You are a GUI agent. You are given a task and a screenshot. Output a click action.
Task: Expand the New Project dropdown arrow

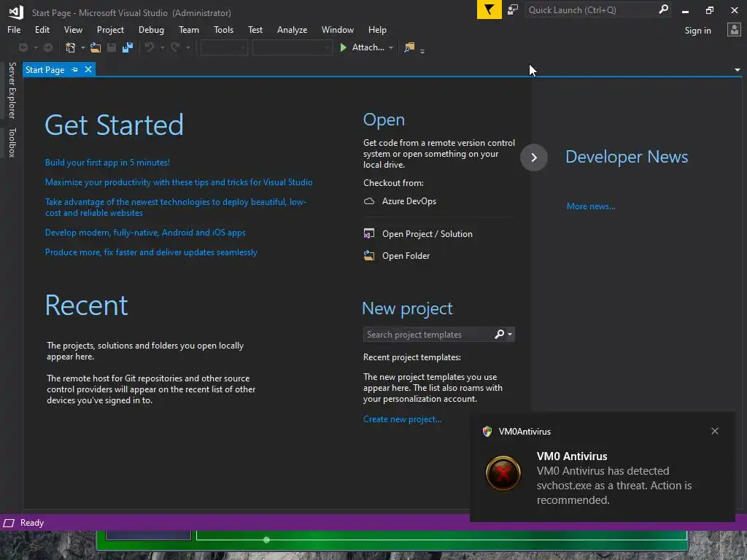tap(83, 47)
